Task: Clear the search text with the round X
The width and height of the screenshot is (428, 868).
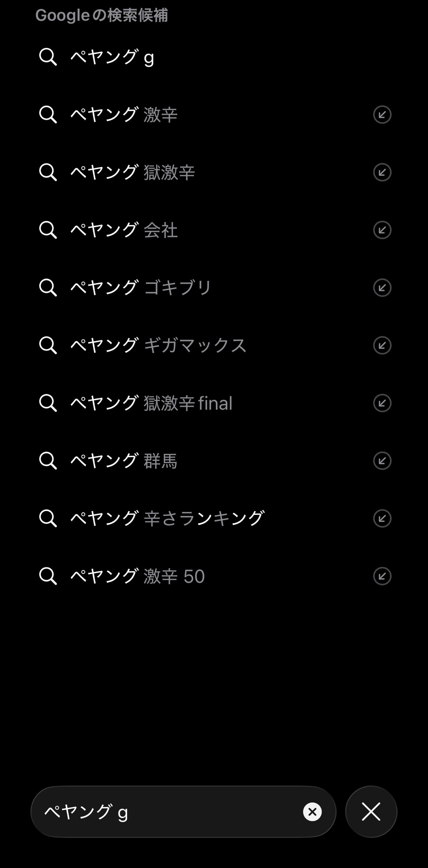Action: point(312,812)
